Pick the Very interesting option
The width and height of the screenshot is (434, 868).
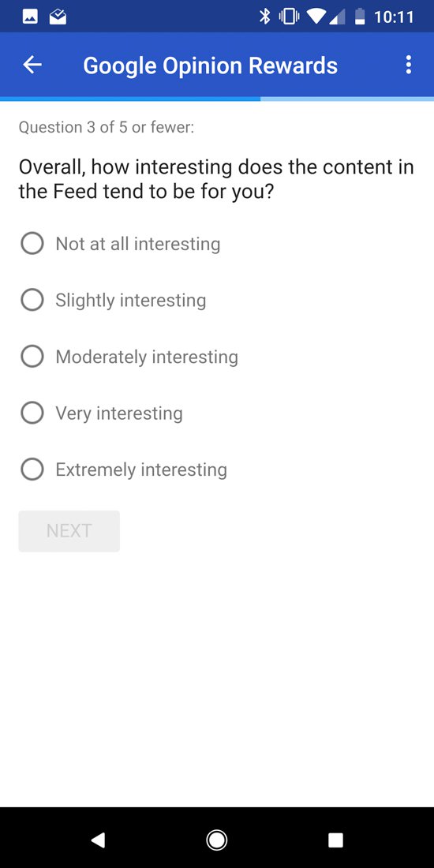[102, 413]
